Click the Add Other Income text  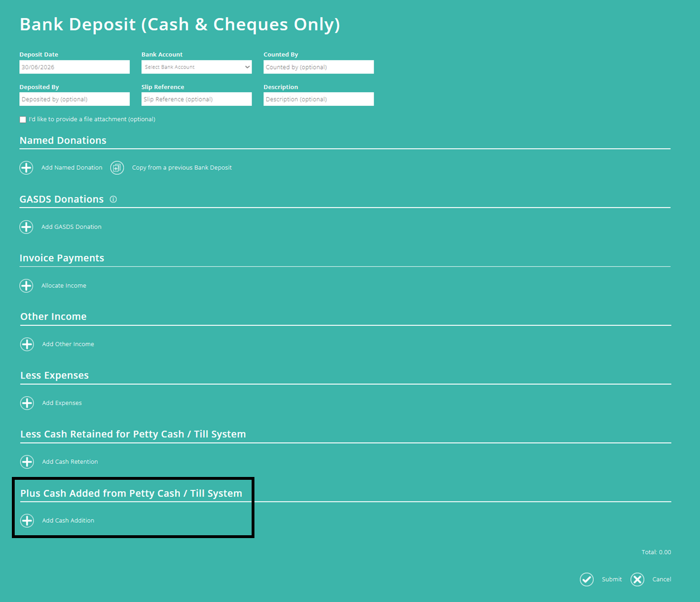click(68, 344)
